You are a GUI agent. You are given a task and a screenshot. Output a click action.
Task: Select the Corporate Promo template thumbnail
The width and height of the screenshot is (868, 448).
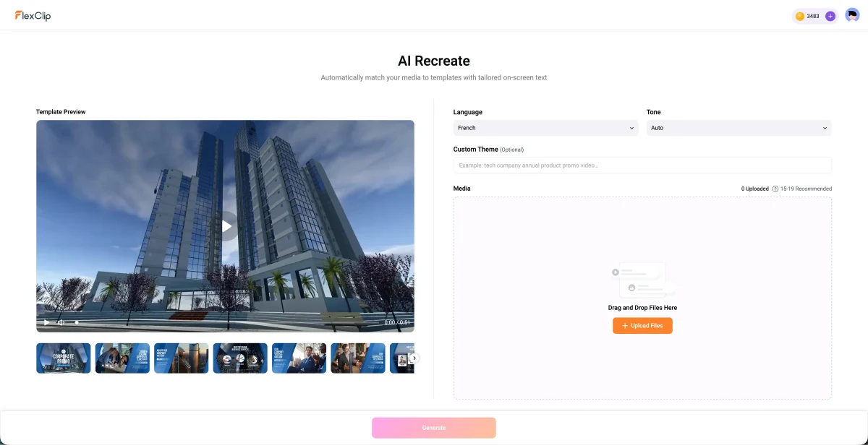63,358
